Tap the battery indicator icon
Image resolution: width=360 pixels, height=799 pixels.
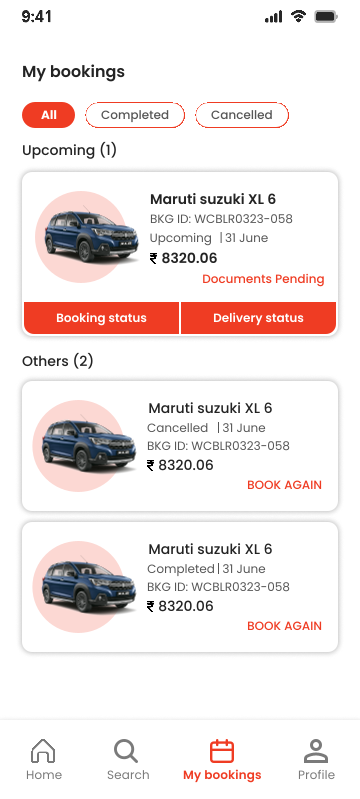[x=326, y=16]
